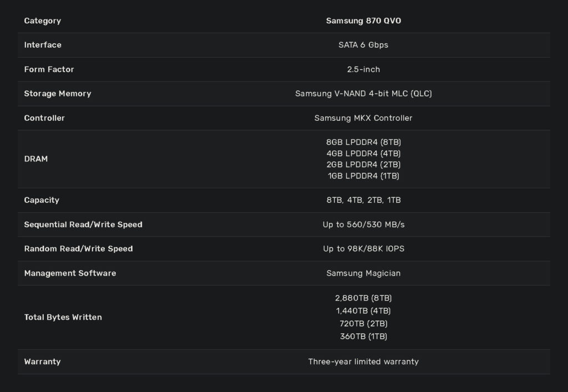Screen dimensions: 568x392
Task: Select the Up to 560/530 MB/s value
Action: (363, 225)
